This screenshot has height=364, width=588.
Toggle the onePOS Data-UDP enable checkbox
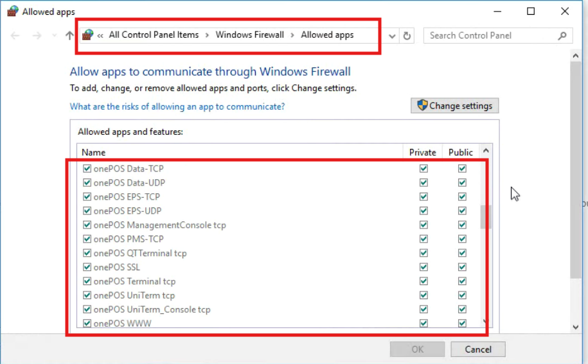pyautogui.click(x=87, y=183)
